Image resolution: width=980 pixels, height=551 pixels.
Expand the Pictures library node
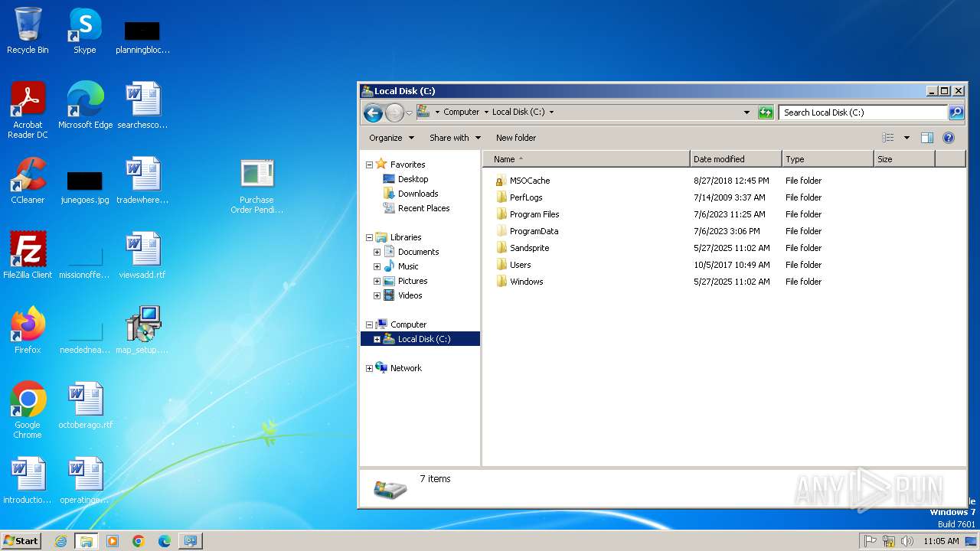(x=377, y=281)
